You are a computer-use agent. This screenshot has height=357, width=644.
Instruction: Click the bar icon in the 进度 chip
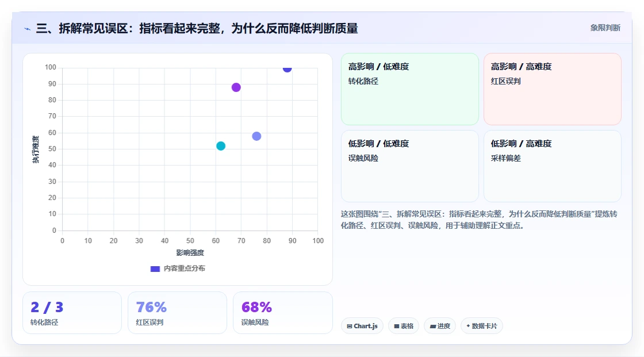point(433,326)
